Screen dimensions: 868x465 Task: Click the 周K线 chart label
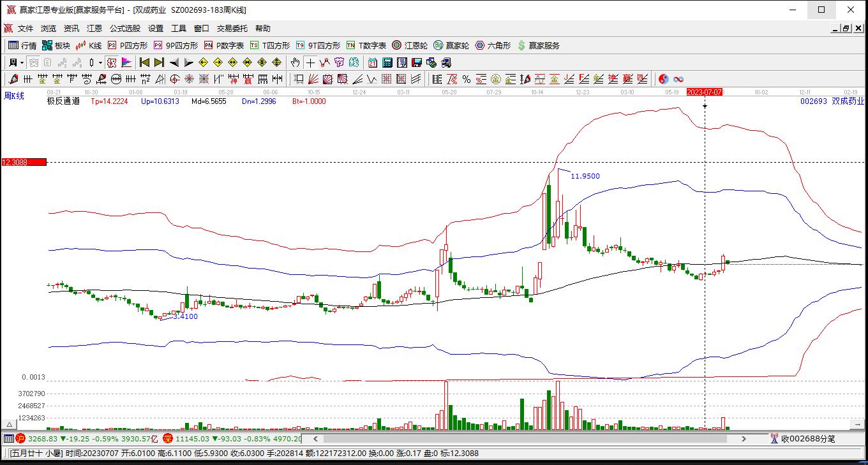tap(14, 96)
